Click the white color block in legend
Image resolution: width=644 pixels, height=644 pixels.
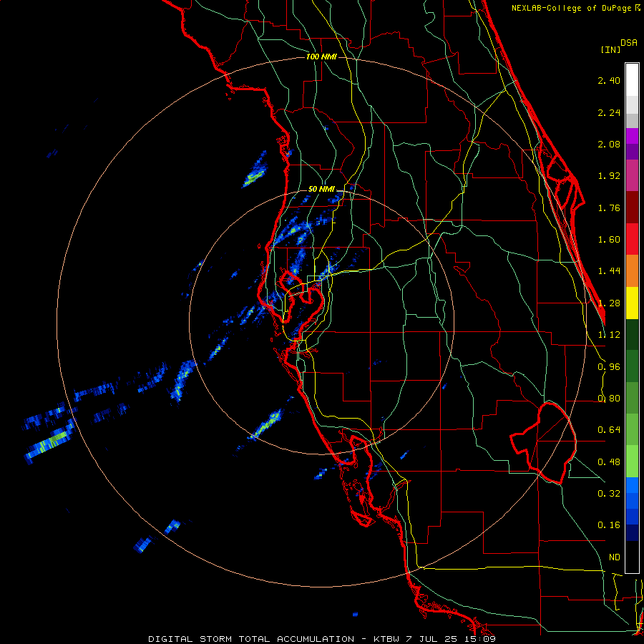632,80
